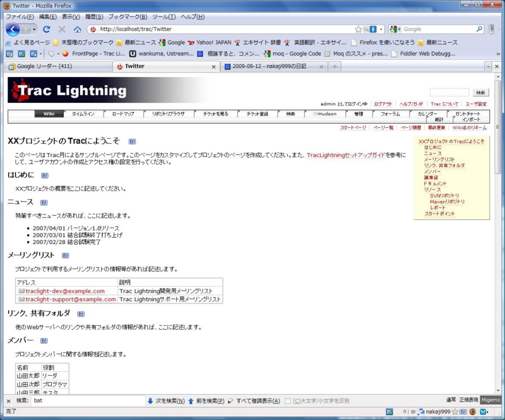
Task: Open the Yahoo! JAPAN bookmark
Action: pos(210,42)
